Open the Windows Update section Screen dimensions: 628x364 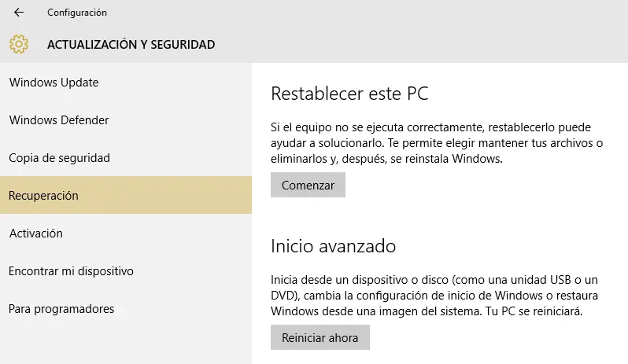pos(54,83)
